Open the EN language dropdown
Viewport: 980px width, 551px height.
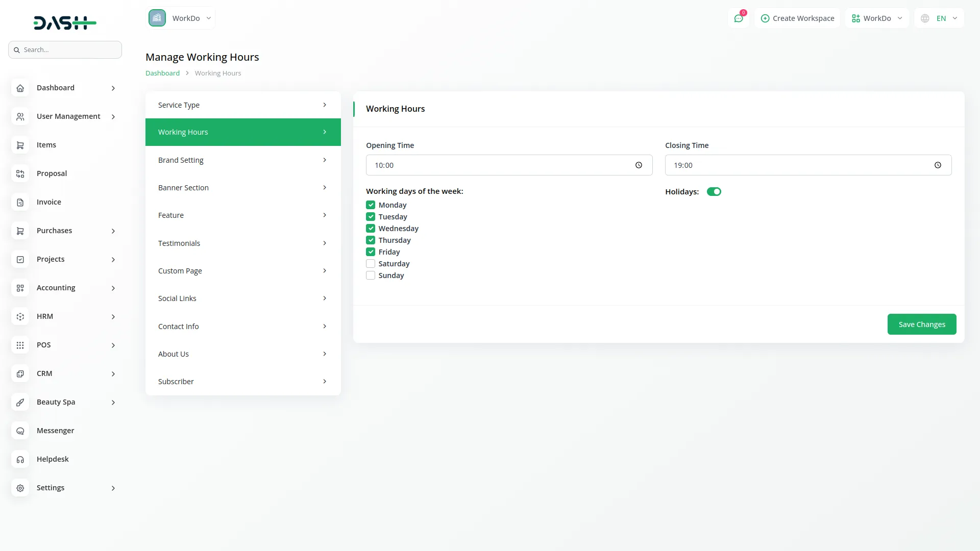point(939,18)
